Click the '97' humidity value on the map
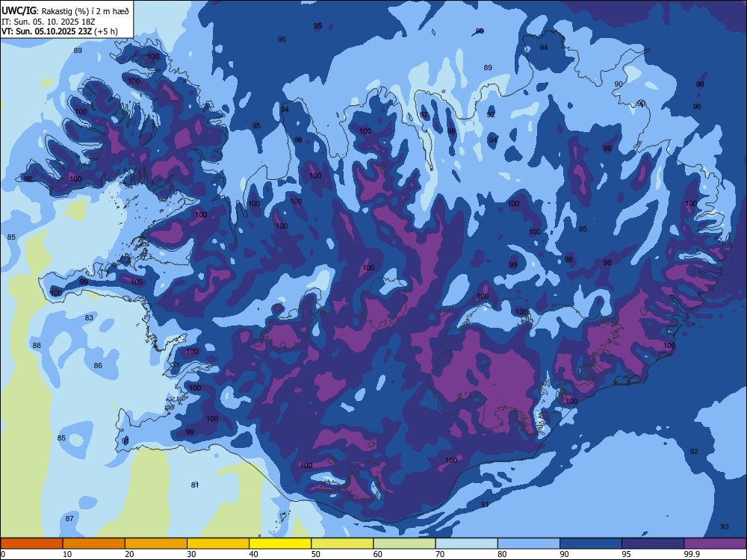The image size is (747, 560). click(424, 115)
